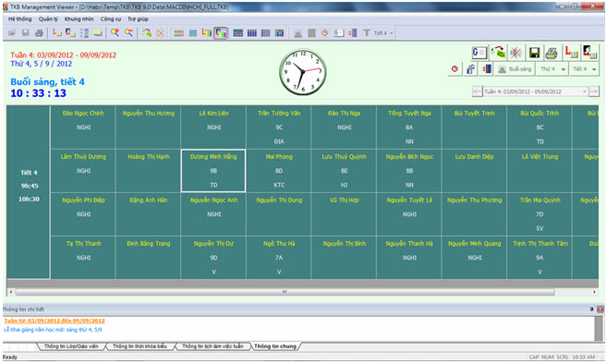Open the Thứ 4 day dropdown

pyautogui.click(x=552, y=69)
